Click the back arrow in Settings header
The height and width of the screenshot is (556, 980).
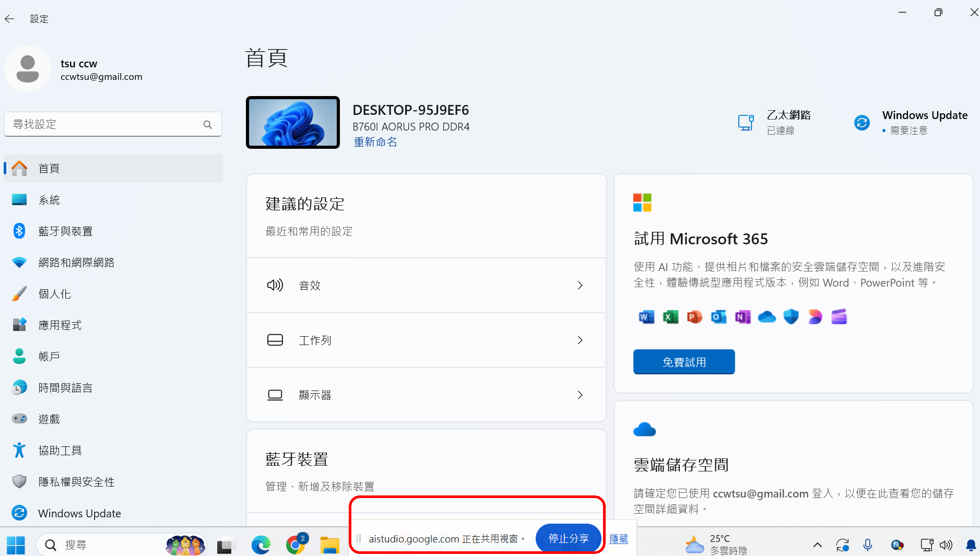9,19
